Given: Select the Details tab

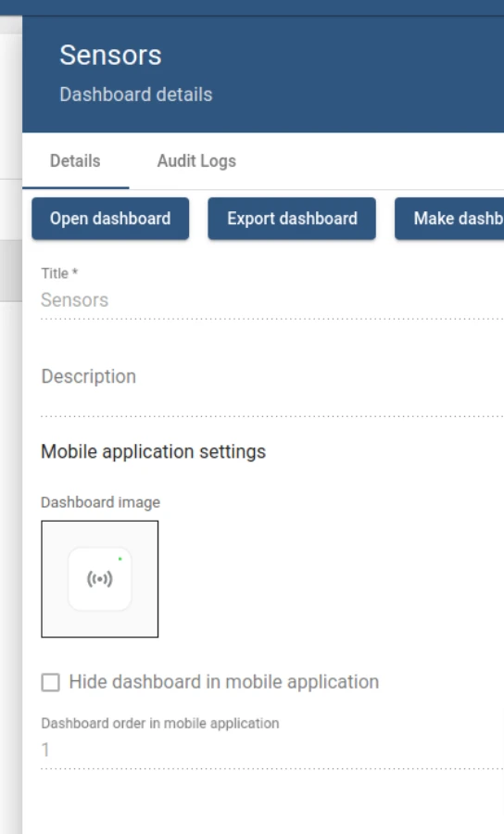Looking at the screenshot, I should tap(75, 160).
